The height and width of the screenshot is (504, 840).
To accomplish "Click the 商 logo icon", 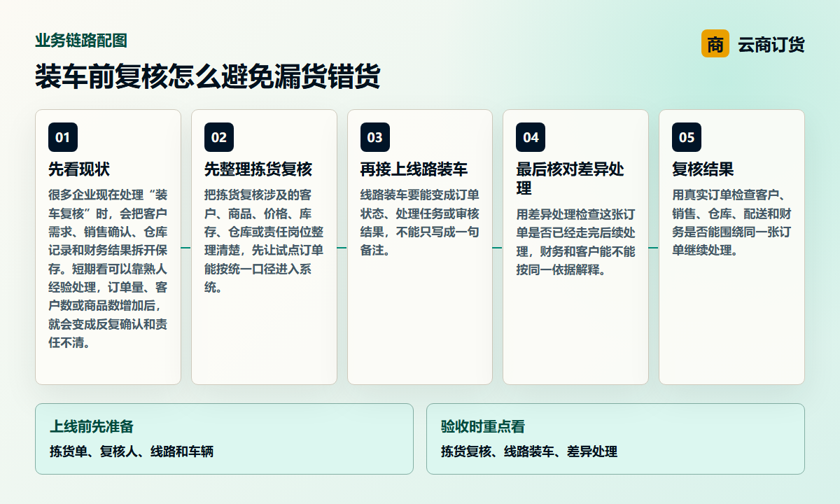I will click(715, 44).
